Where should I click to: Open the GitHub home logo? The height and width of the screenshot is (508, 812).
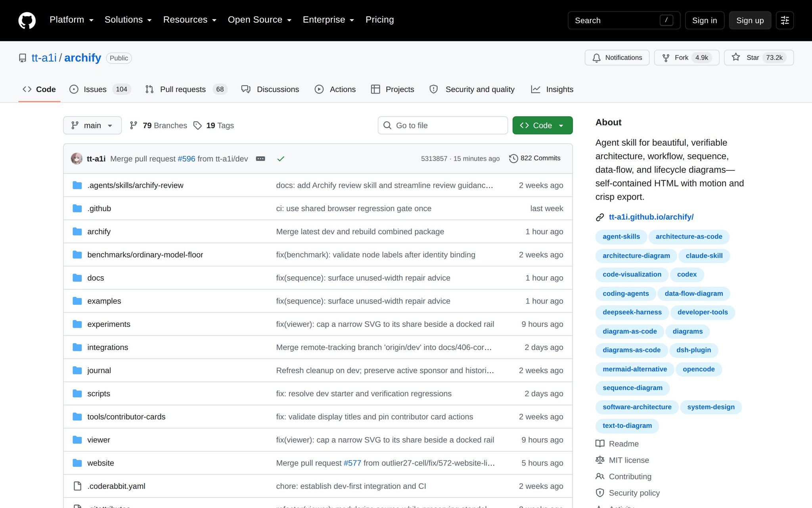tap(27, 20)
